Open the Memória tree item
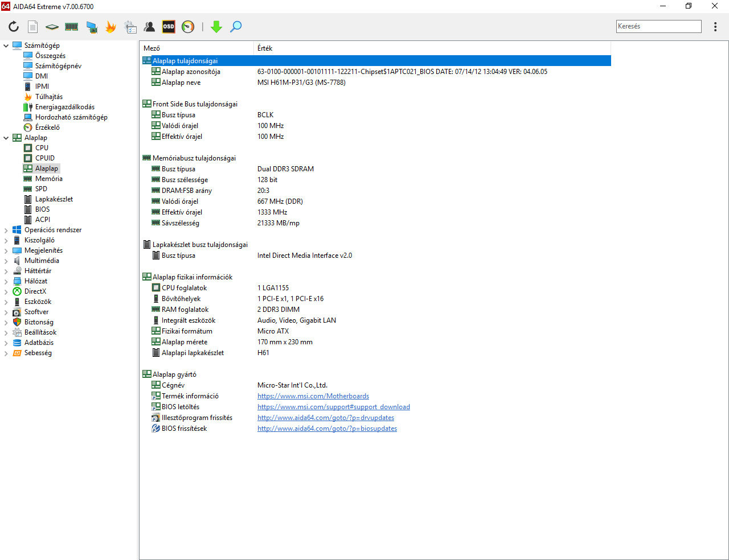Screen dimensions: 729x560 point(49,179)
